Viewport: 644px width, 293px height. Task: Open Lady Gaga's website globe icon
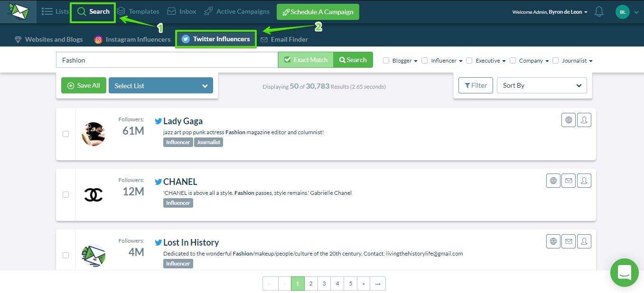point(569,120)
